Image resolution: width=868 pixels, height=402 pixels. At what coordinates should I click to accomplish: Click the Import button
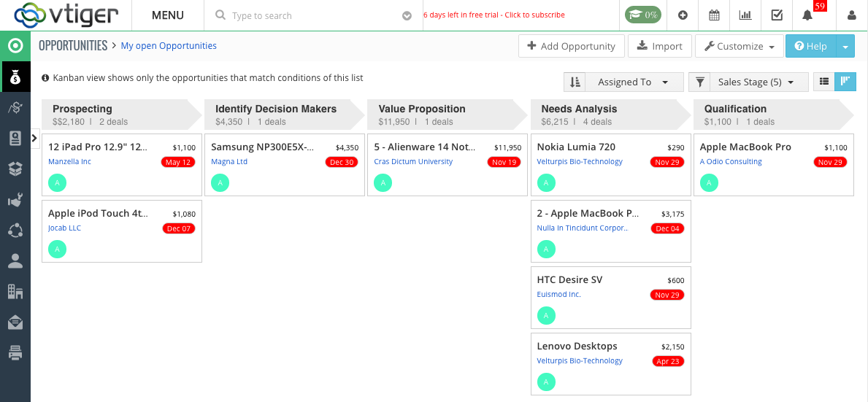(659, 46)
